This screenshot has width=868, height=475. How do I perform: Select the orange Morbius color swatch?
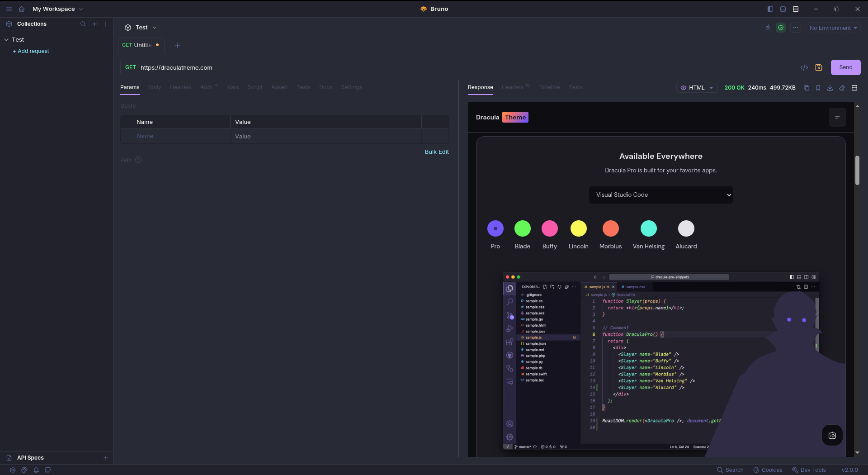[611, 228]
